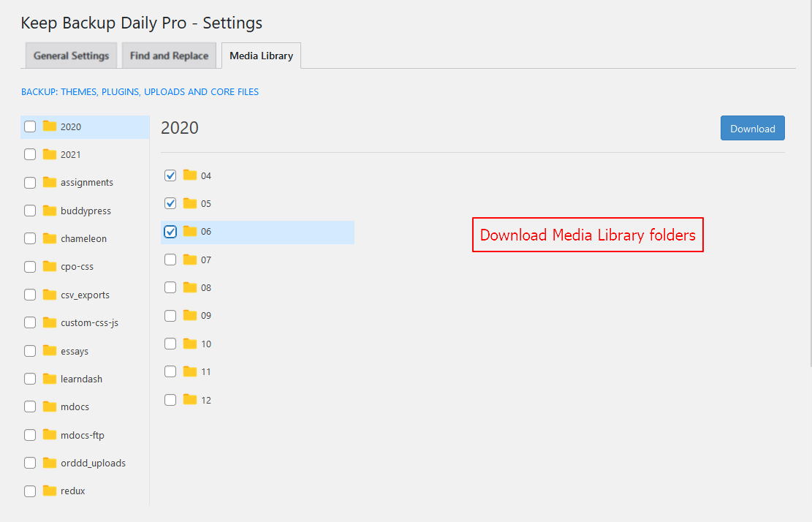This screenshot has height=522, width=812.
Task: Enable the checkbox for the 2020 folder
Action: [x=30, y=126]
